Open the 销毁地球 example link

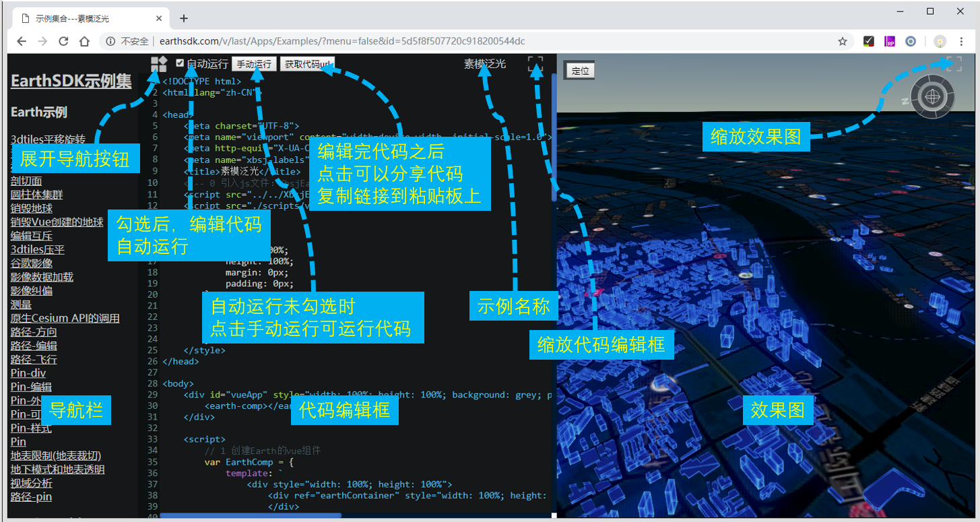pos(32,208)
